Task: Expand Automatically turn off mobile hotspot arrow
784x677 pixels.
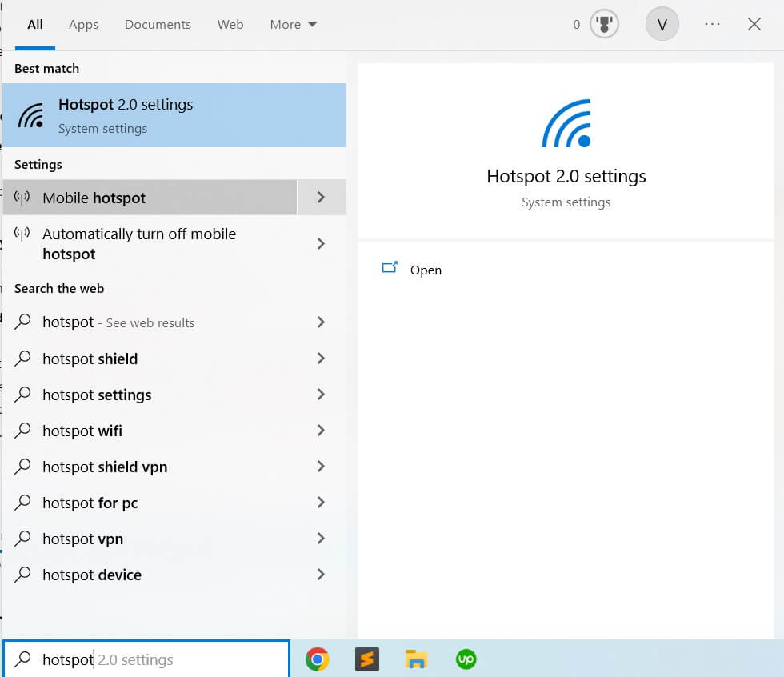Action: click(x=322, y=244)
